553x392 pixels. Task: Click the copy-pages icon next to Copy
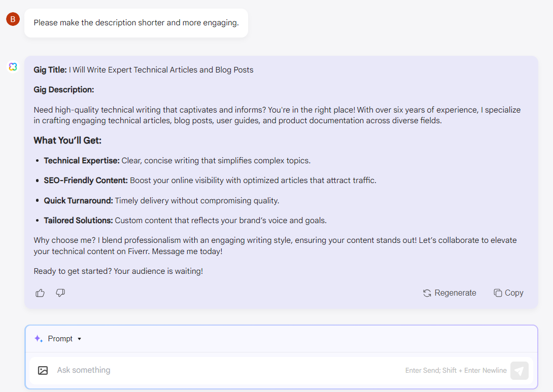(x=496, y=293)
